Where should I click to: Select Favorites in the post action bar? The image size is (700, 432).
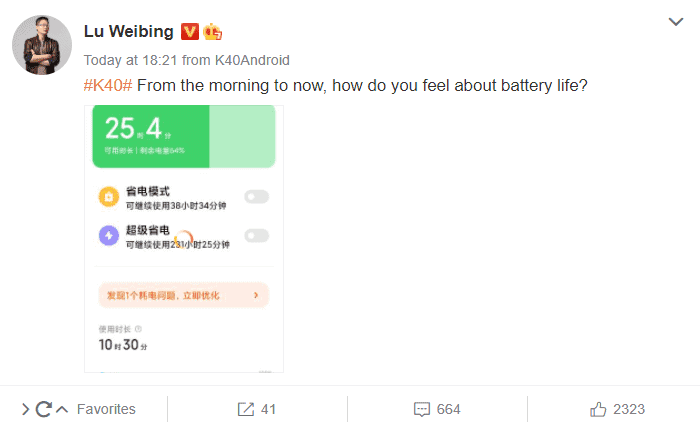click(106, 409)
